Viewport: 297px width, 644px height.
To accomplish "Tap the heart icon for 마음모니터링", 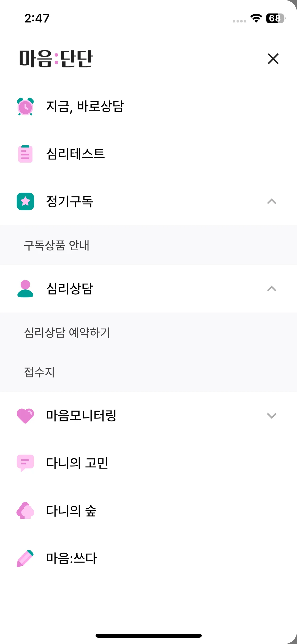I will (x=25, y=416).
